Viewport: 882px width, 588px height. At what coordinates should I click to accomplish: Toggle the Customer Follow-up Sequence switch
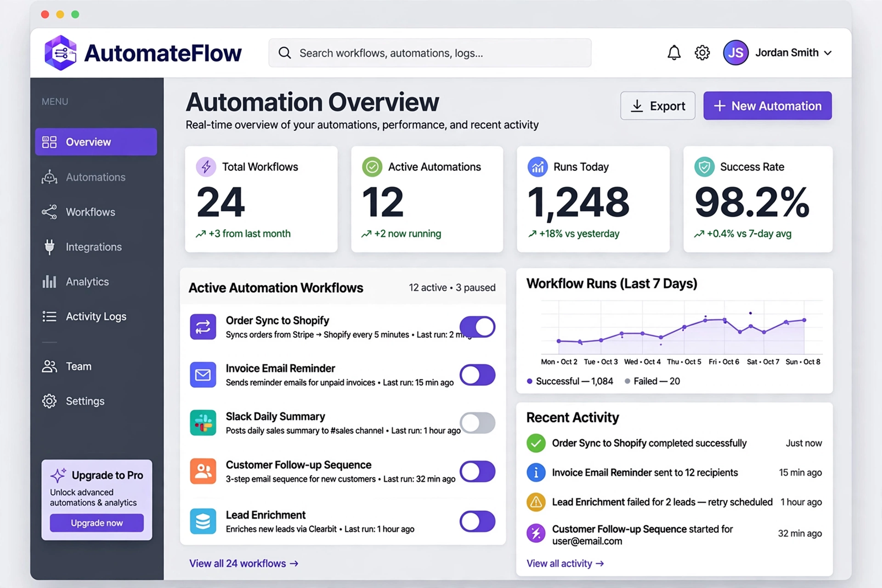477,471
